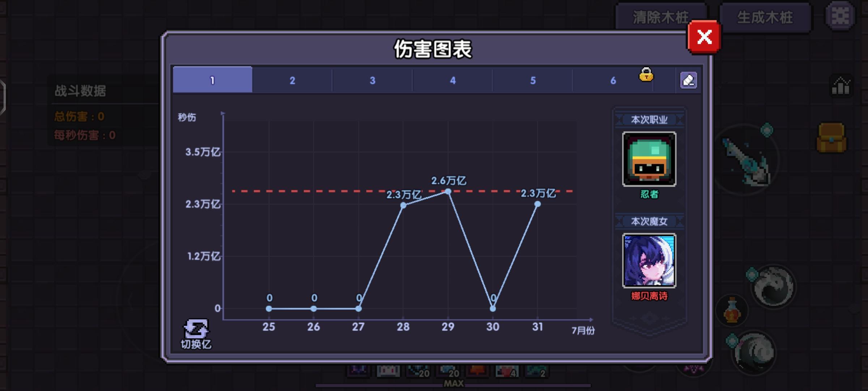Image resolution: width=868 pixels, height=391 pixels.
Task: Click the 2.6万亿 data point on day 29
Action: [448, 192]
